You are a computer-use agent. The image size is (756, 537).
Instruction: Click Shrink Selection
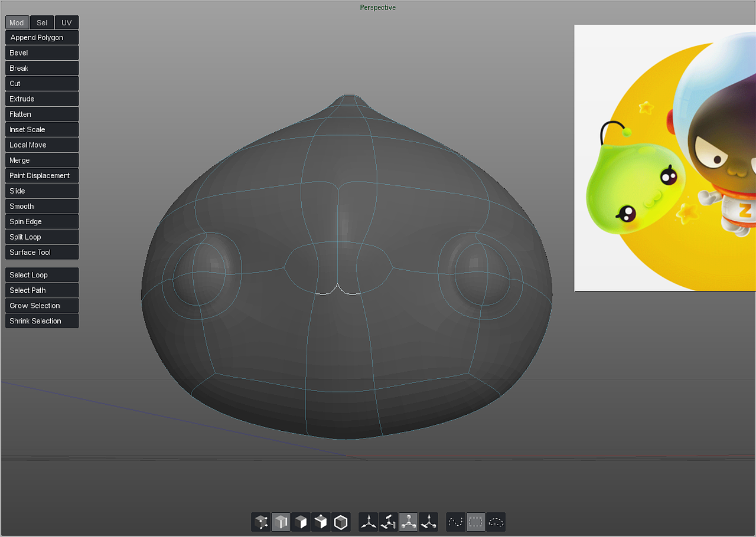42,321
